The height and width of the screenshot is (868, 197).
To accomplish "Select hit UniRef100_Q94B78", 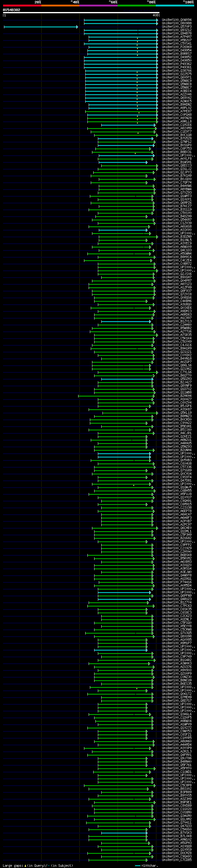I will tap(177, 33).
